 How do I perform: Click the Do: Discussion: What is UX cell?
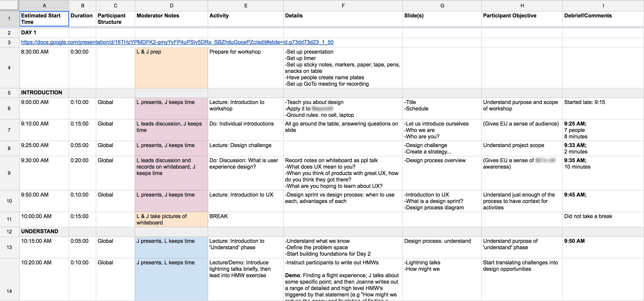(x=245, y=173)
